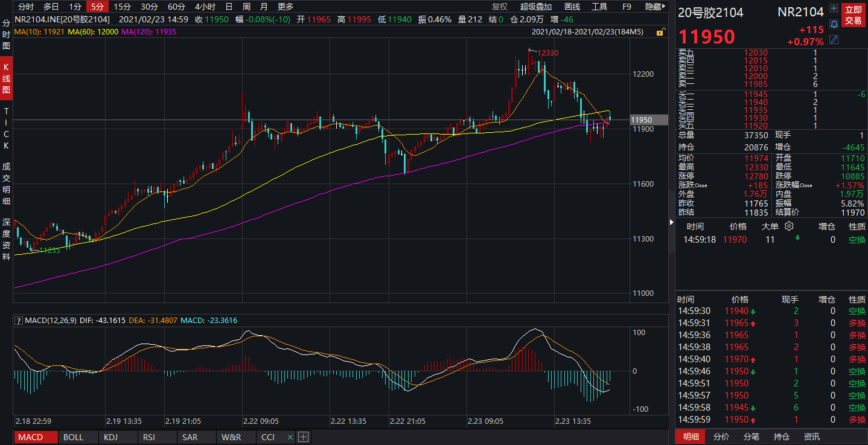
Task: Switch to the 周 weekly timeframe
Action: click(x=246, y=7)
